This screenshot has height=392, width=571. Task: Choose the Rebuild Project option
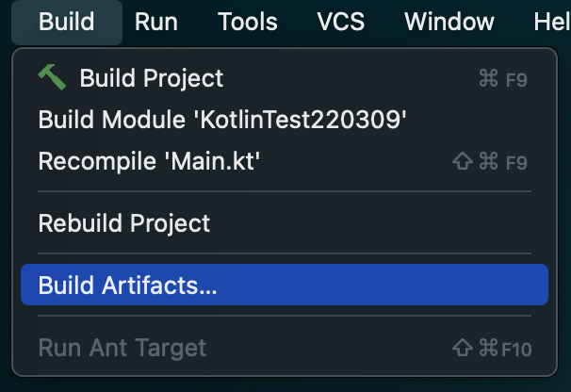[285, 222]
